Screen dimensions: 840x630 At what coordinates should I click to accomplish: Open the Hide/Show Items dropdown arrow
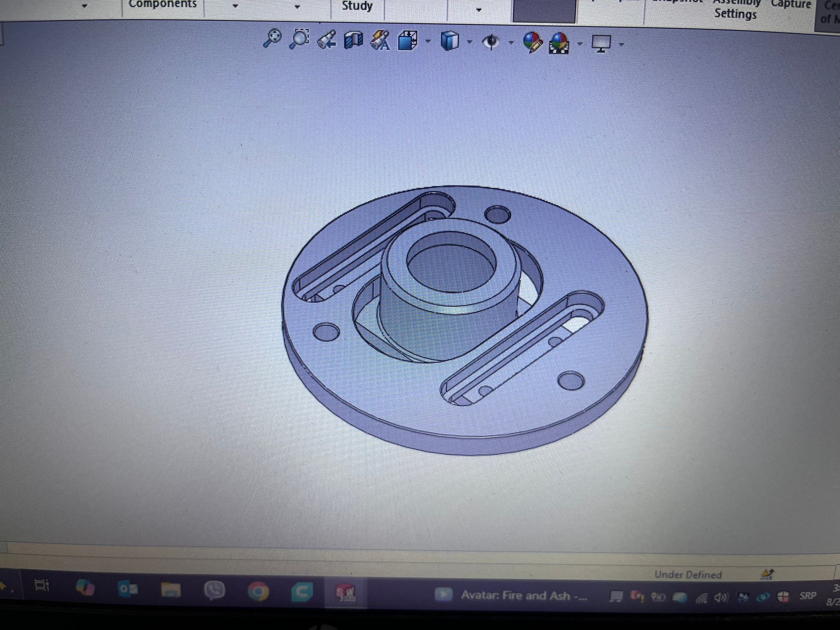coord(511,42)
